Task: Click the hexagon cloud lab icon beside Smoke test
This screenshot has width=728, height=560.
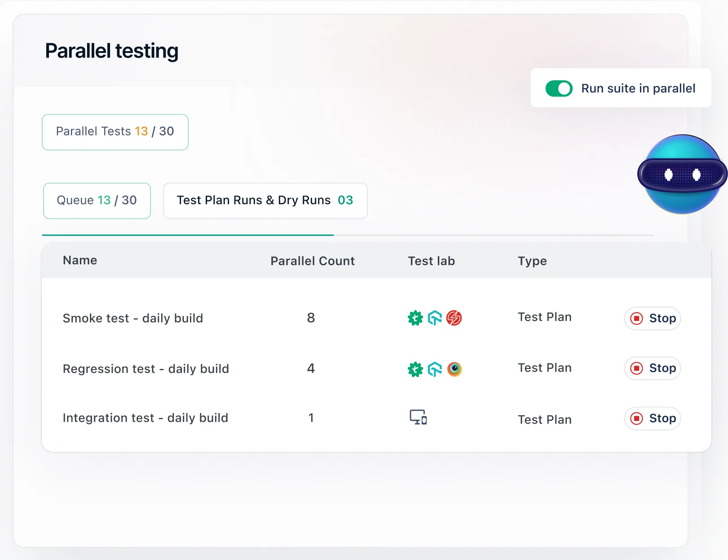Action: pos(435,318)
